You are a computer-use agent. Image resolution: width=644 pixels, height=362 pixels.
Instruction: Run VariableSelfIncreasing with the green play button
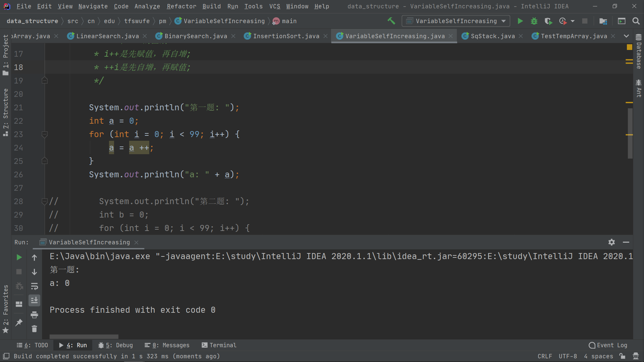point(520,21)
